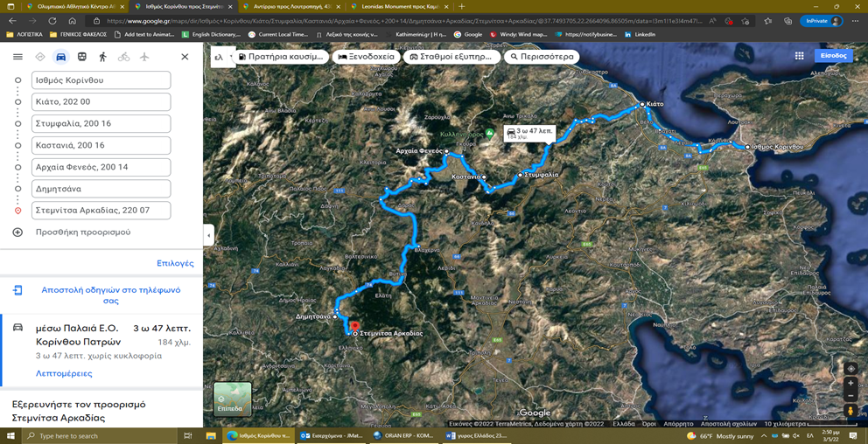Image resolution: width=868 pixels, height=444 pixels.
Task: Open the LinkedIn bookmark
Action: click(640, 34)
